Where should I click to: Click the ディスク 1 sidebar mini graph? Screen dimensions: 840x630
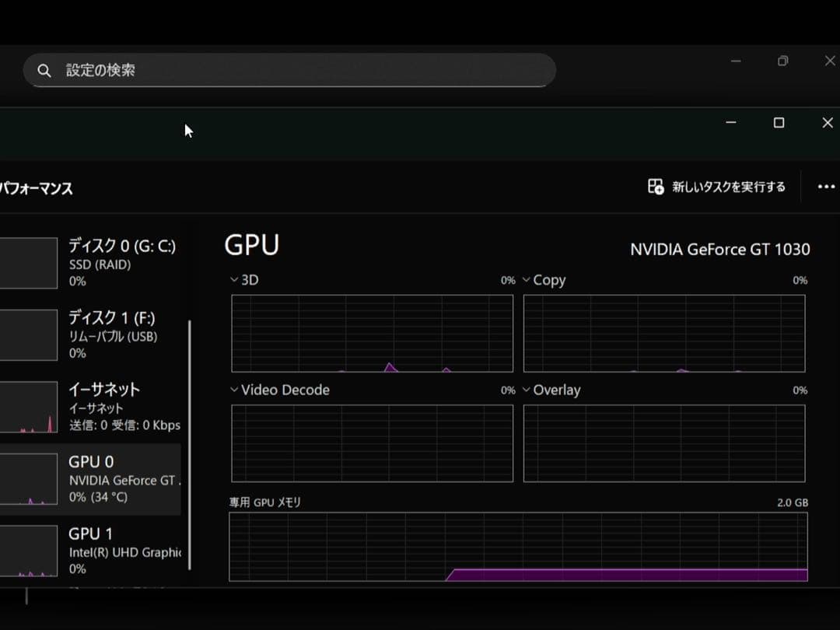pyautogui.click(x=30, y=334)
